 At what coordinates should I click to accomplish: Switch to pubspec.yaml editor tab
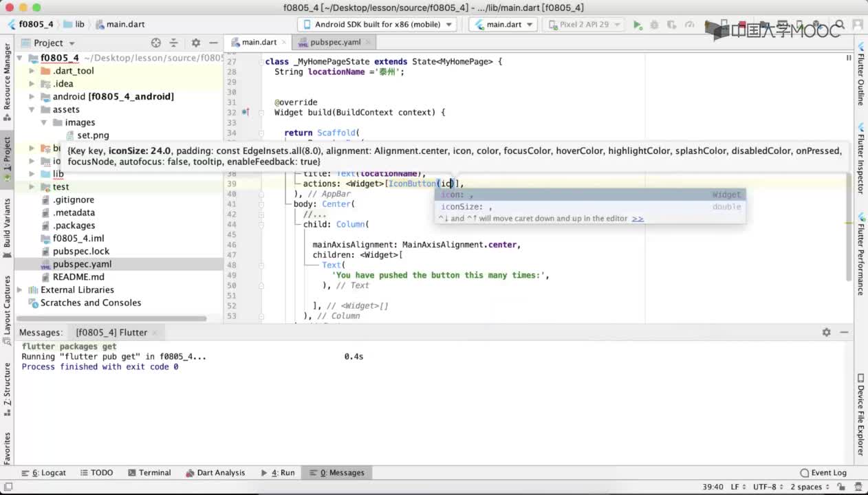click(335, 42)
